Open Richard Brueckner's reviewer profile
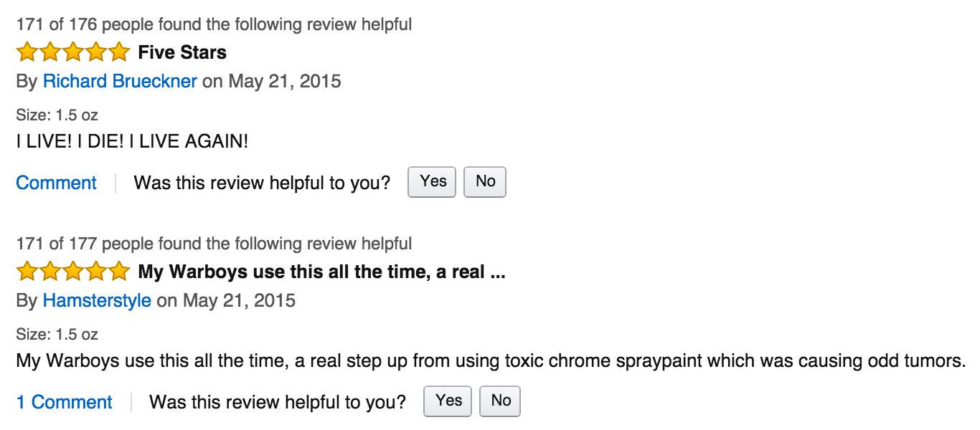 click(x=120, y=81)
